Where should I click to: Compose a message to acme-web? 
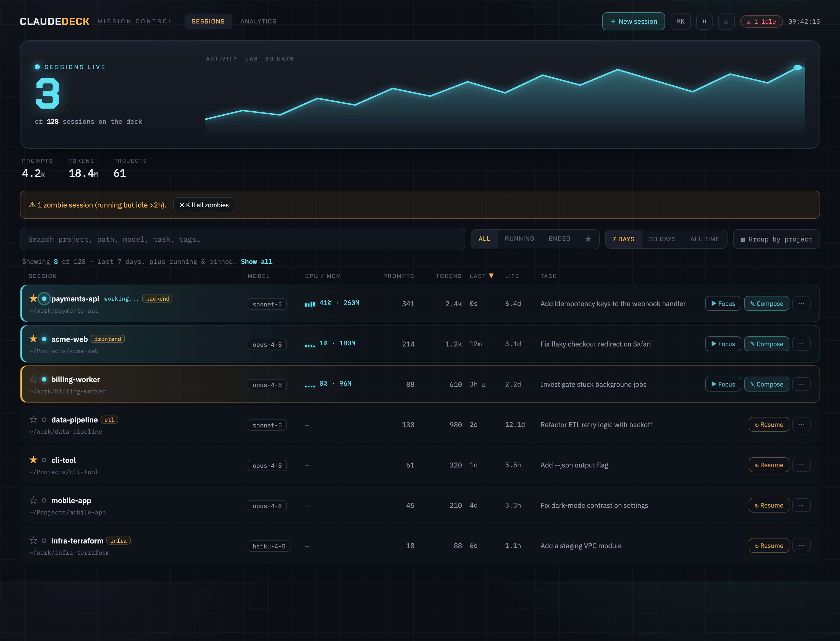[x=767, y=344]
